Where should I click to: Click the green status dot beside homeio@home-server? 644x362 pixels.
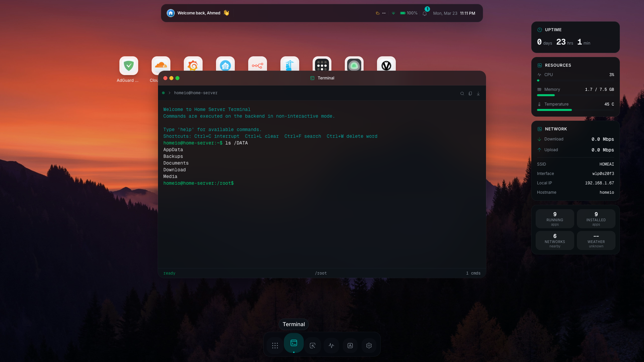[x=163, y=93]
